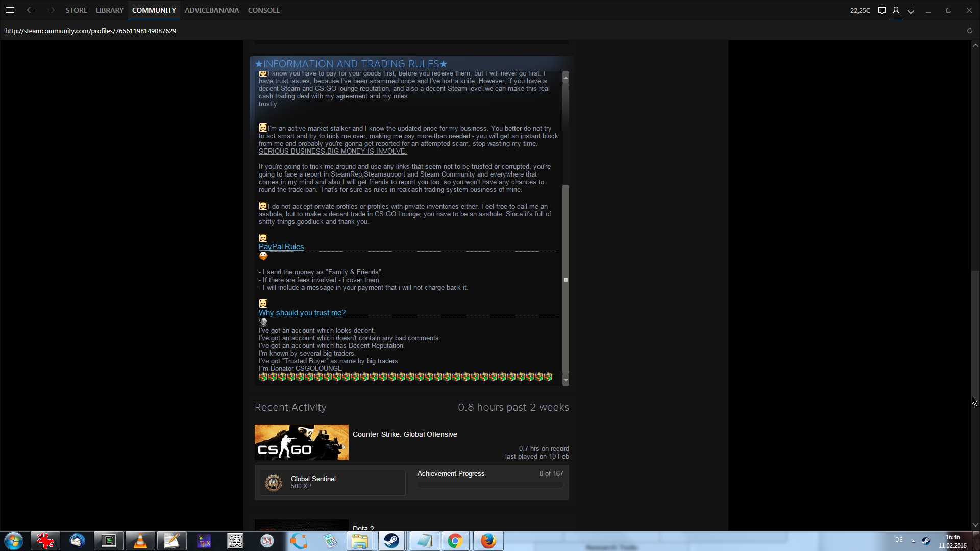Click the CS:GO game thumbnail
The image size is (980, 551).
coord(301,442)
